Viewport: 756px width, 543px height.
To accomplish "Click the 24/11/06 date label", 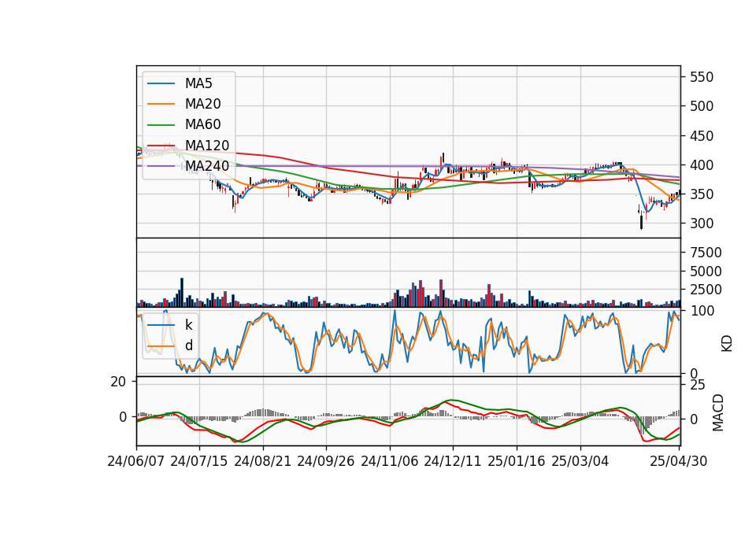I will coord(390,461).
